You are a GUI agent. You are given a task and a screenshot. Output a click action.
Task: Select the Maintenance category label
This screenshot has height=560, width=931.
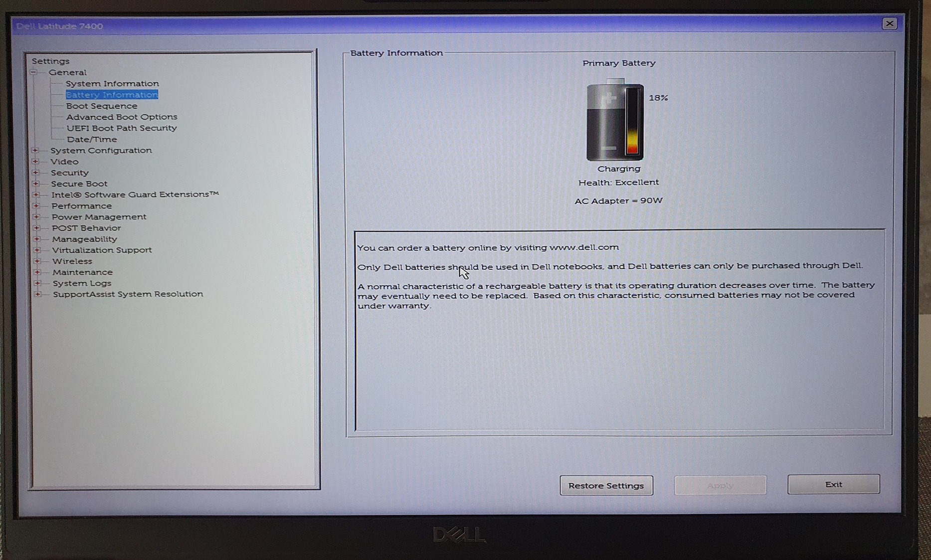coord(83,272)
